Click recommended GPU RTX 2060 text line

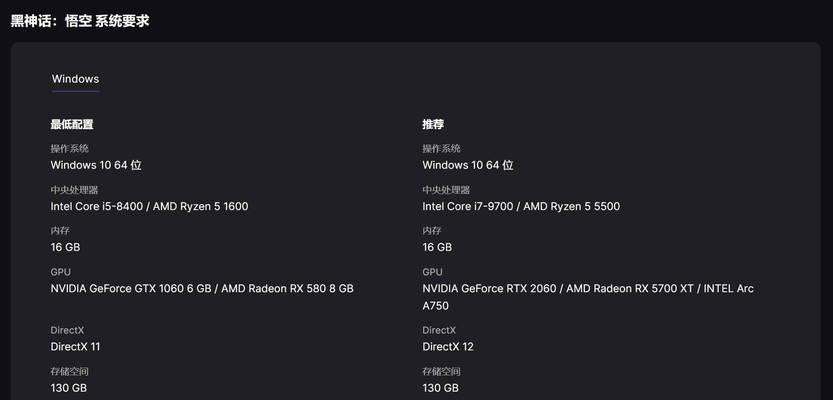[x=588, y=288]
